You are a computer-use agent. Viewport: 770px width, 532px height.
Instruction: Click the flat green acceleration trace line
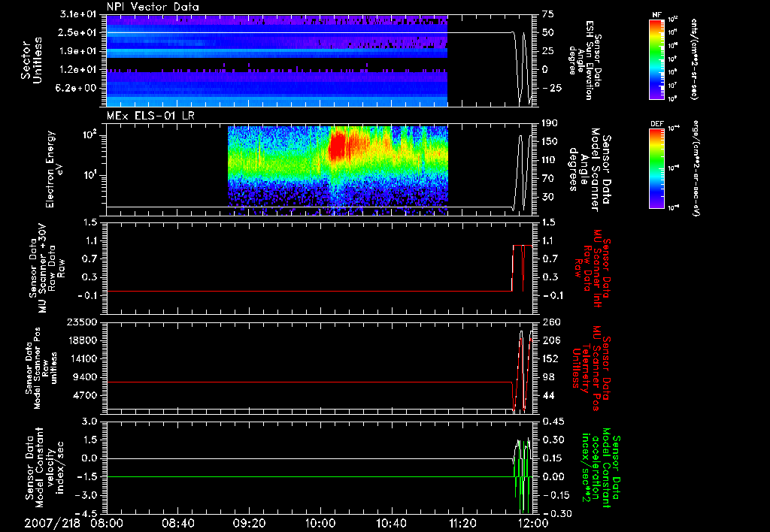pyautogui.click(x=309, y=476)
